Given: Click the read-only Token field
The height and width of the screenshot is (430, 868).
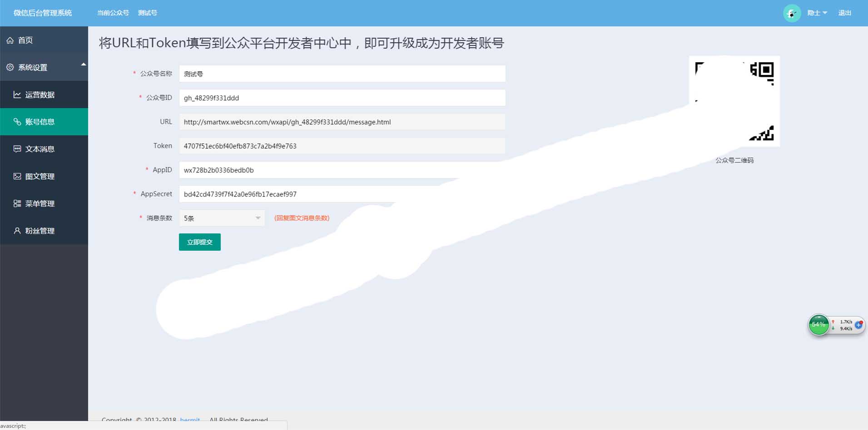Looking at the screenshot, I should tap(342, 146).
